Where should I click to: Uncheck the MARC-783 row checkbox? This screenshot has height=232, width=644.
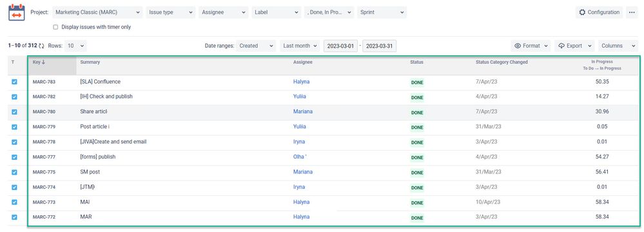tap(14, 82)
